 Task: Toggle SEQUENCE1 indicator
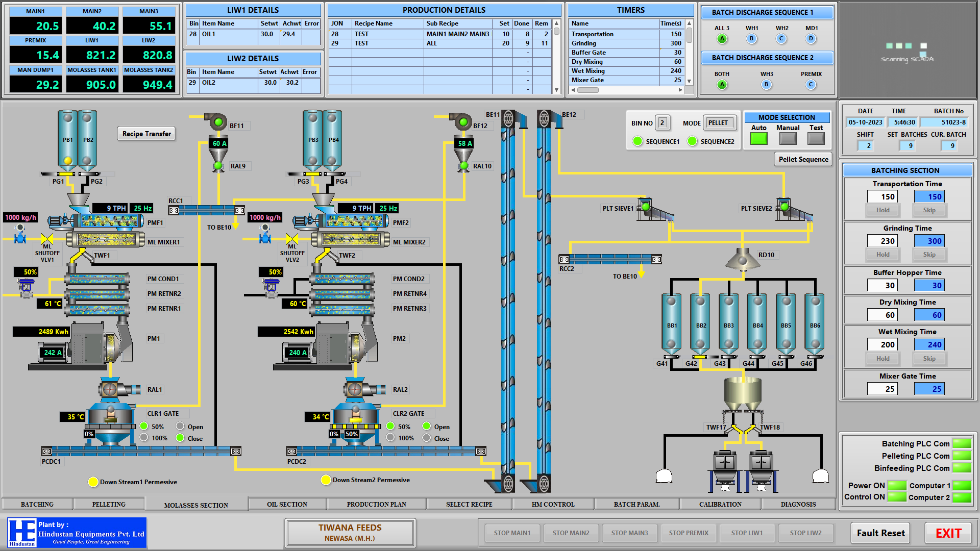click(638, 141)
